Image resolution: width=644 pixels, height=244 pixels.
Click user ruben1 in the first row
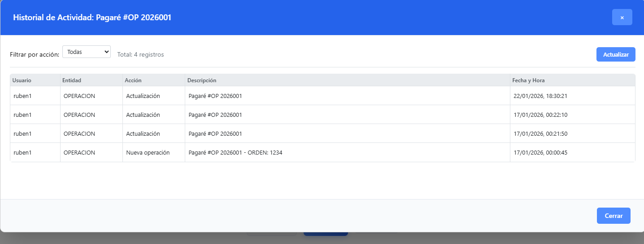point(22,96)
